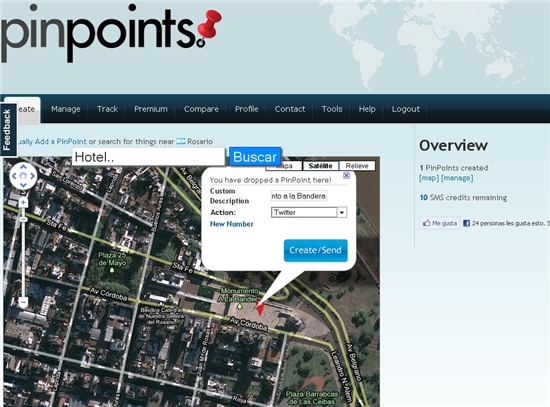Click the New Number link
This screenshot has width=550, height=407.
click(232, 224)
